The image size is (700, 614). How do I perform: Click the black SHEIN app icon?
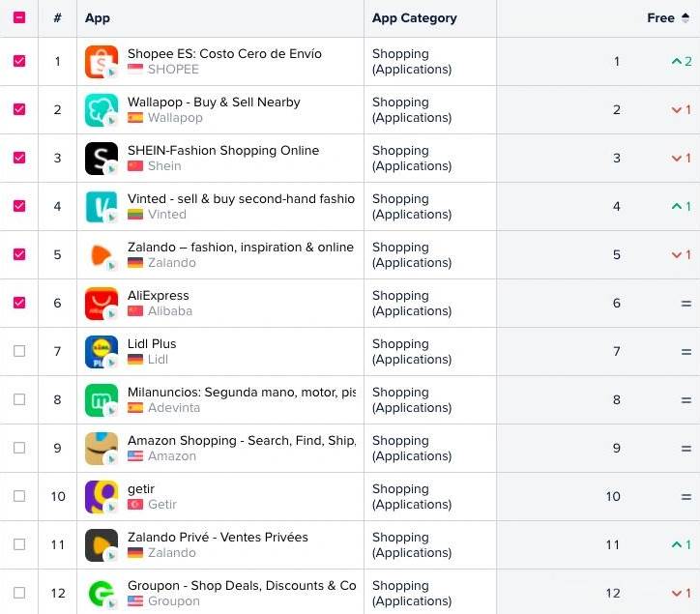click(102, 158)
